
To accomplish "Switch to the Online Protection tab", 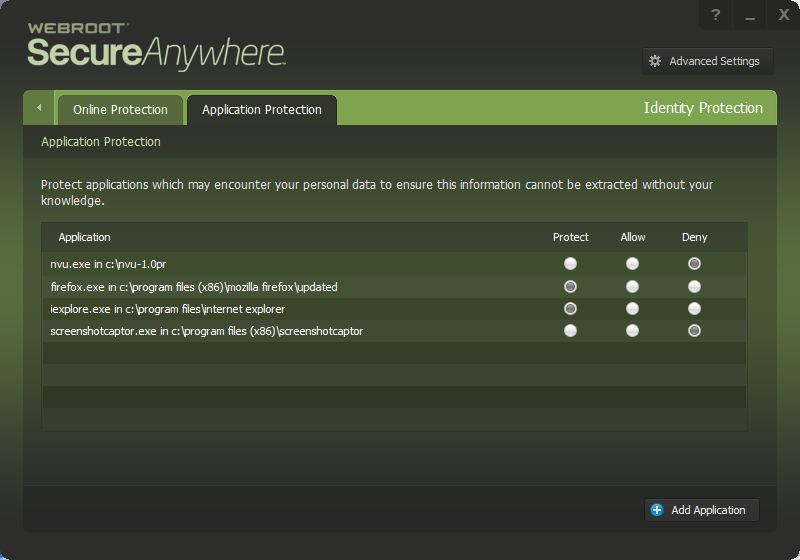I will 120,110.
